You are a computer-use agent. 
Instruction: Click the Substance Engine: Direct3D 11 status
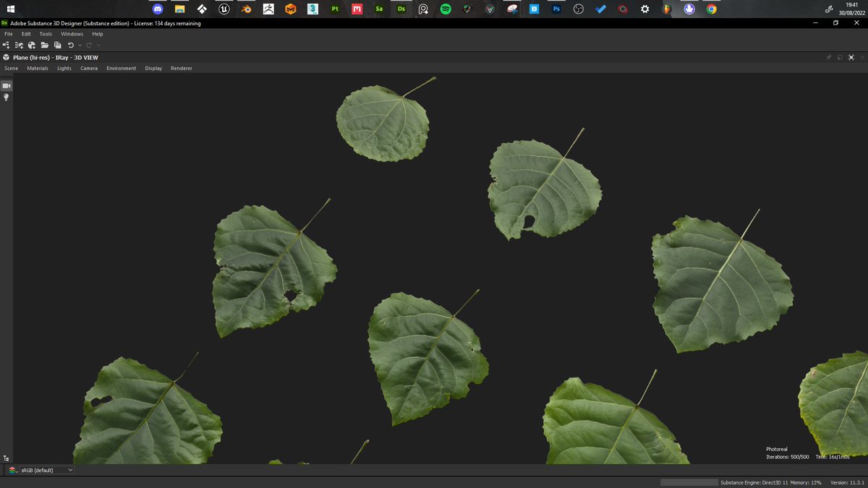tap(754, 482)
